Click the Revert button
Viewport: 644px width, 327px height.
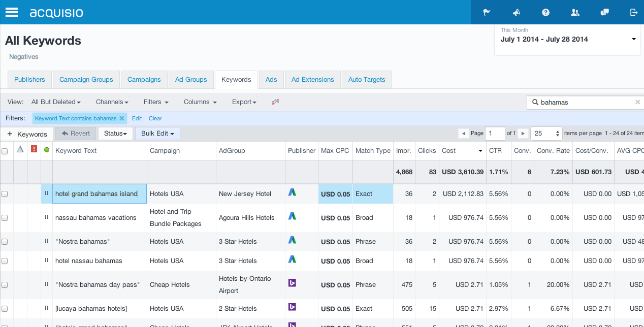coord(76,133)
